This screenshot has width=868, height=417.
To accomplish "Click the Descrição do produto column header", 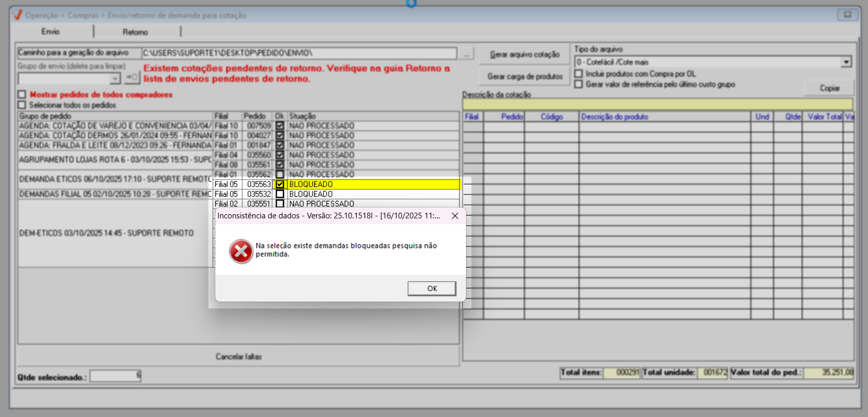I will click(x=665, y=117).
